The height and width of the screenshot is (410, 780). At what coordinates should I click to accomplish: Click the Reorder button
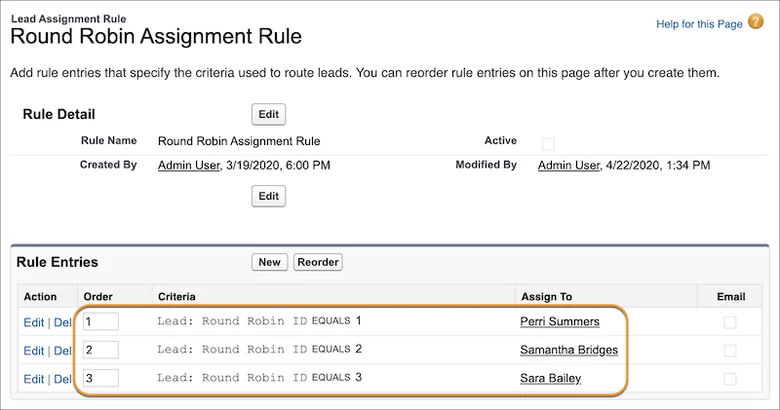[318, 262]
